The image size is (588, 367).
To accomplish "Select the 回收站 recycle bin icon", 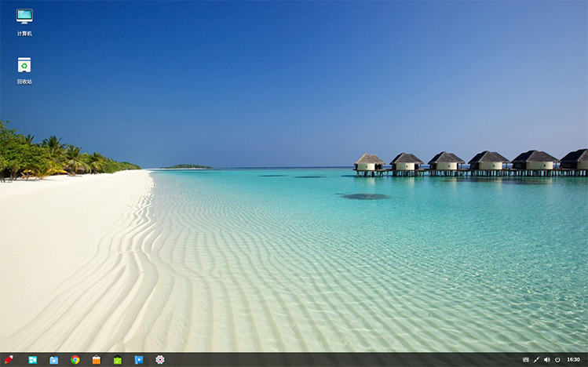I will coord(24,65).
